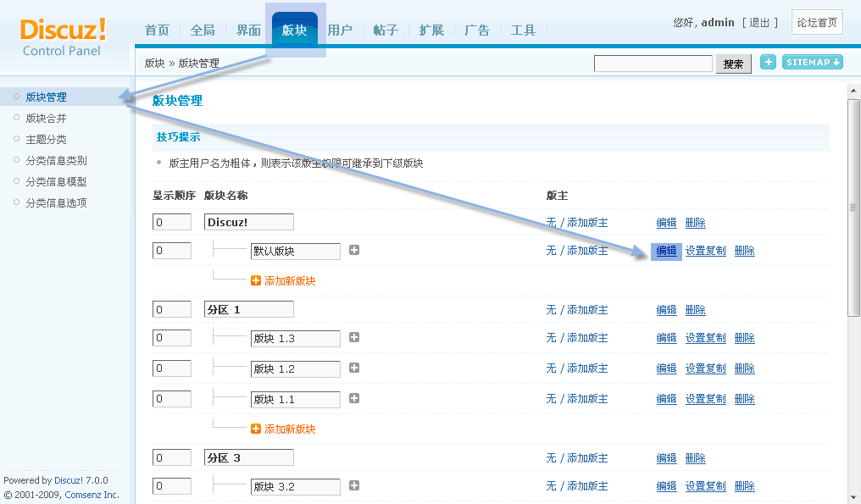The height and width of the screenshot is (504, 861).
Task: Click the vertical scrollbar down arrow
Action: point(853,496)
